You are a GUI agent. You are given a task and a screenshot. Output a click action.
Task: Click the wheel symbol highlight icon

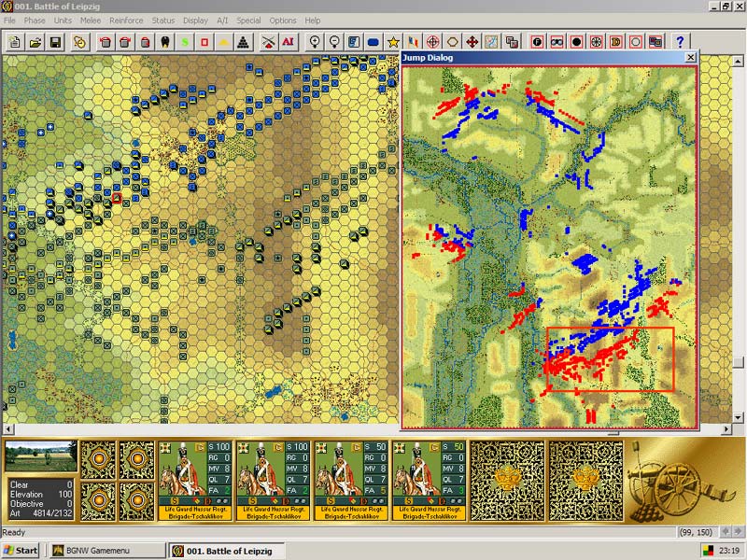point(597,42)
